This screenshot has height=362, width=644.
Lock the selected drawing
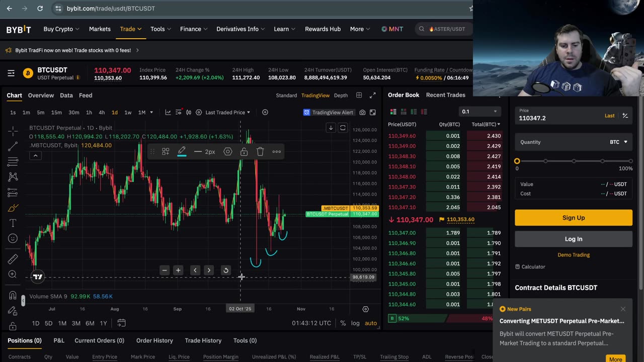coord(244,151)
